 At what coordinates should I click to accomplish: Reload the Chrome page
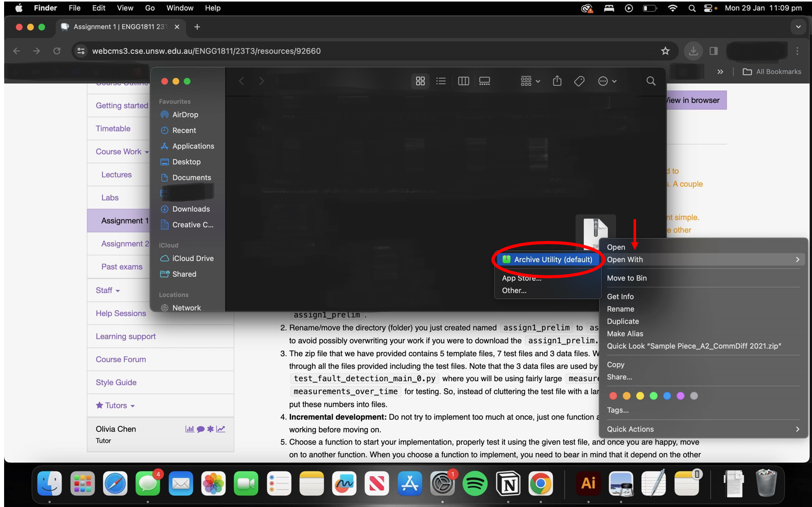tap(57, 51)
